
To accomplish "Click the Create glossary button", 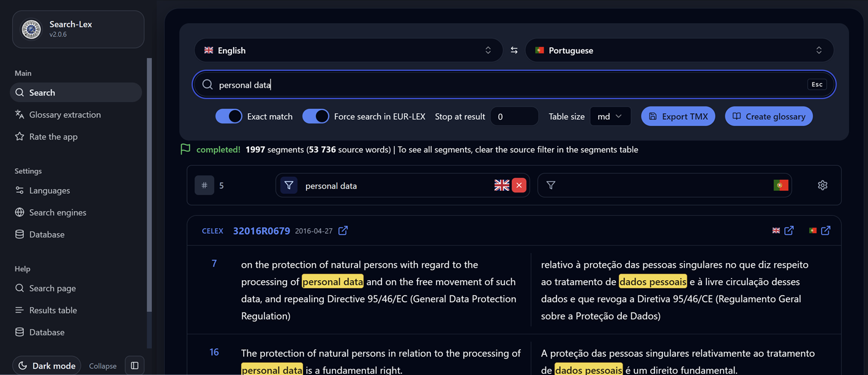I will [769, 116].
